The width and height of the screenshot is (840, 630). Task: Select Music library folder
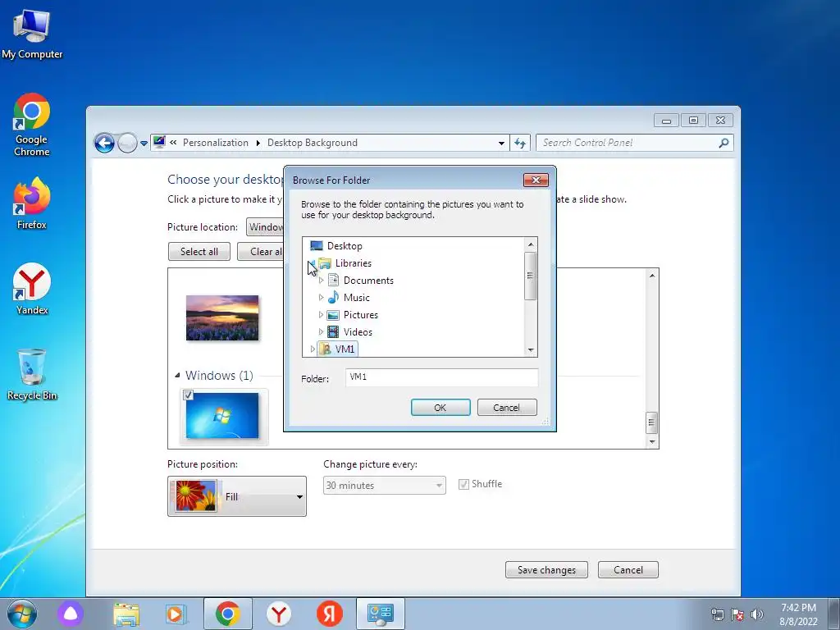[356, 297]
